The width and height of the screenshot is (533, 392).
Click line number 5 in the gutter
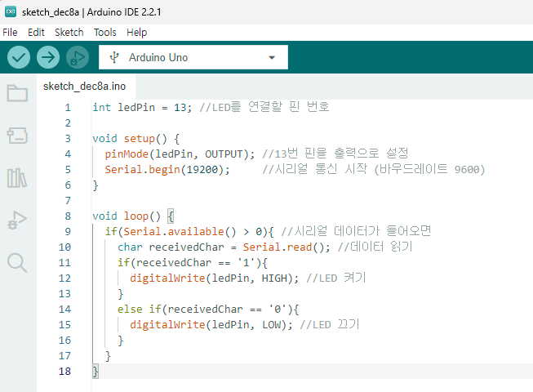[68, 169]
